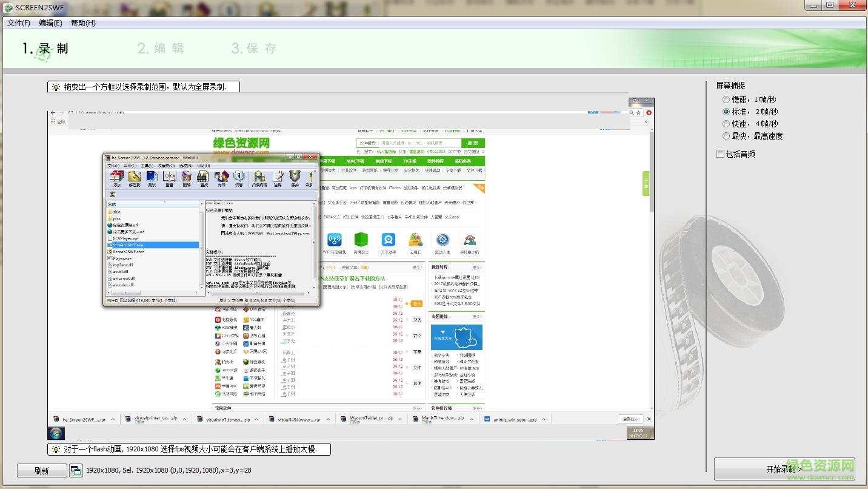Image resolution: width=868 pixels, height=489 pixels.
Task: Open the 文件(F) menu
Action: 18,22
